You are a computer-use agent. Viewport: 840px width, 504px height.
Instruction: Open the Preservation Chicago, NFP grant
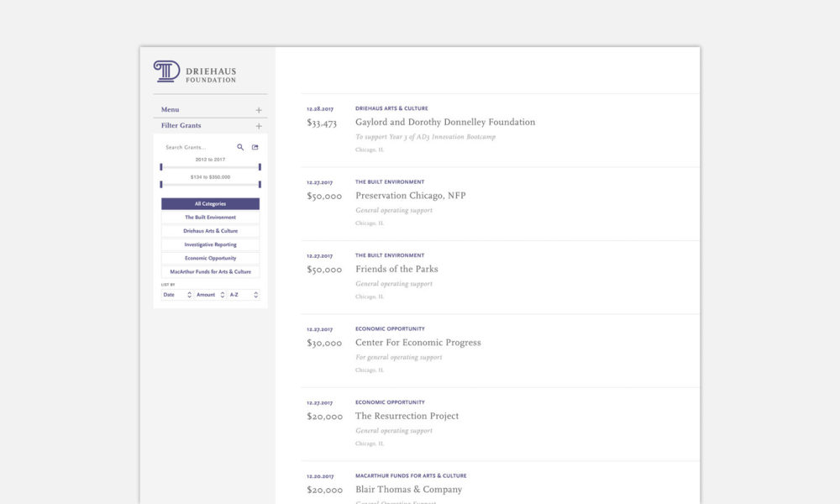pyautogui.click(x=411, y=195)
